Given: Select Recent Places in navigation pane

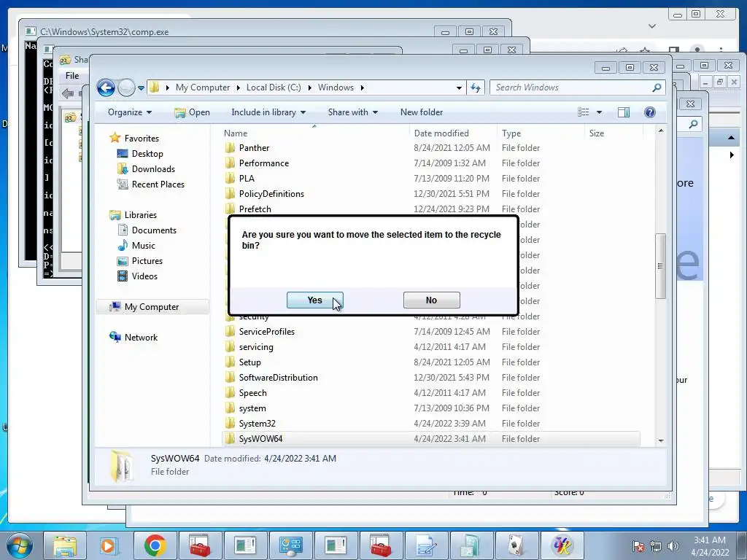Looking at the screenshot, I should [158, 184].
